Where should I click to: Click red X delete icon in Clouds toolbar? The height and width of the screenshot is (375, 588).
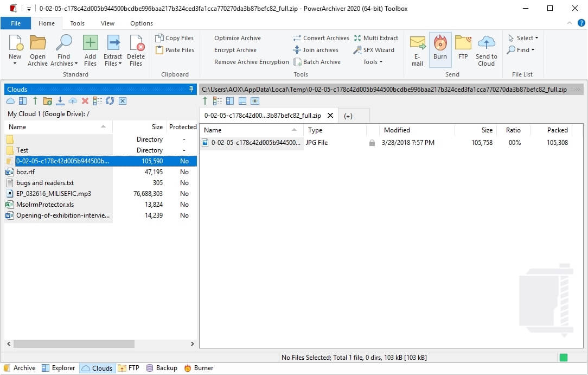click(x=85, y=101)
